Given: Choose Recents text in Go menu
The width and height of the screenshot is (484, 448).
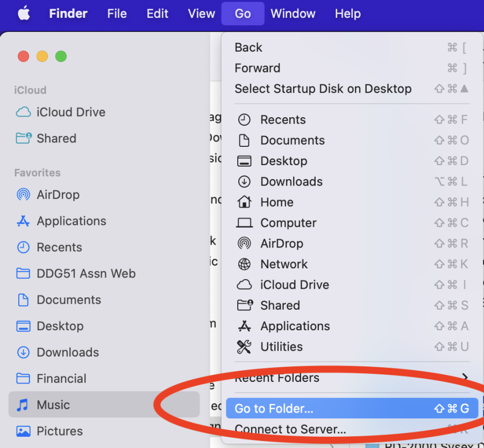Looking at the screenshot, I should (x=283, y=120).
